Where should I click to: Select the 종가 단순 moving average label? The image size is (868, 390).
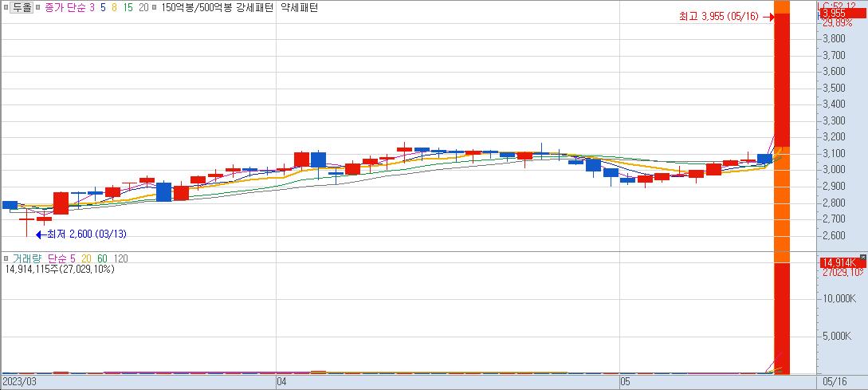[65, 9]
